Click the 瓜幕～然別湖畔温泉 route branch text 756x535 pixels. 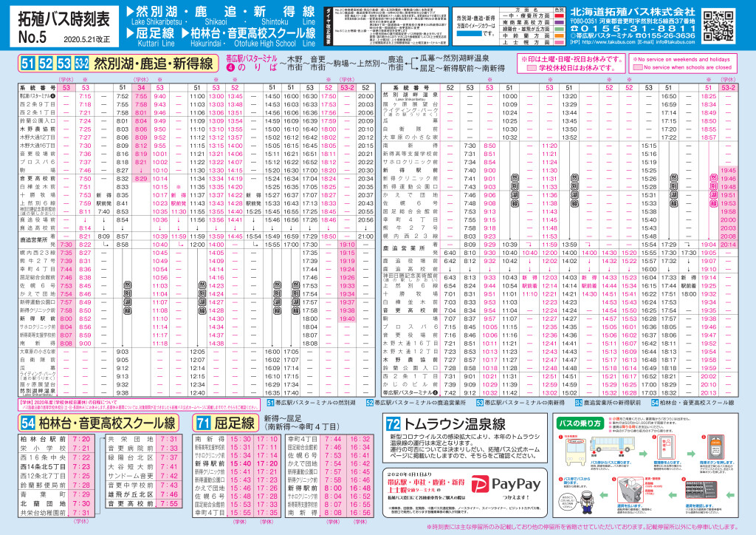point(454,58)
